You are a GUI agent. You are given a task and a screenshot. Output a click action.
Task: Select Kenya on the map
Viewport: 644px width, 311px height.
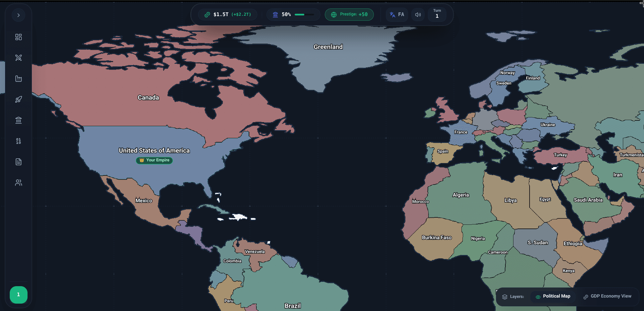coord(568,271)
